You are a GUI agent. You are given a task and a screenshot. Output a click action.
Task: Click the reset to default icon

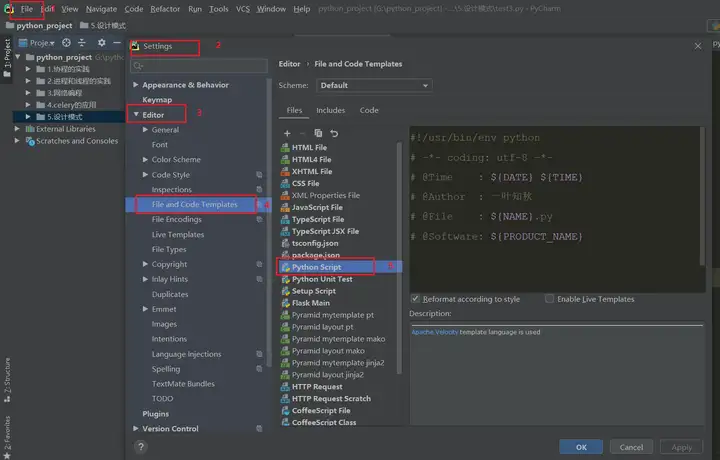pos(334,133)
